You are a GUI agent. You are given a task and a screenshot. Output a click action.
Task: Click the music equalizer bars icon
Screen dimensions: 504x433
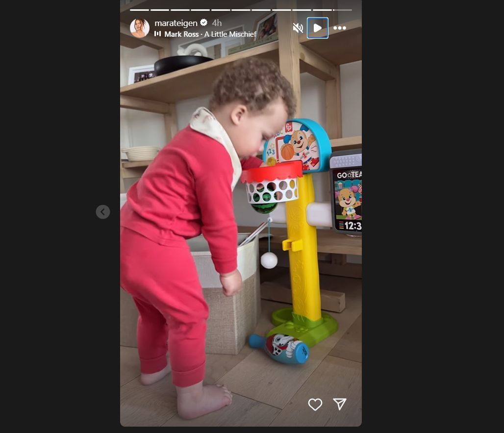pyautogui.click(x=158, y=34)
